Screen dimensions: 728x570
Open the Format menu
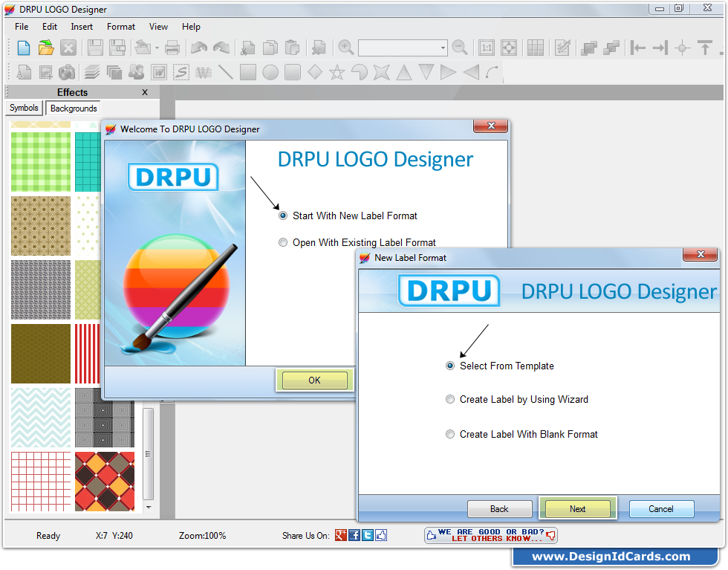pos(120,27)
